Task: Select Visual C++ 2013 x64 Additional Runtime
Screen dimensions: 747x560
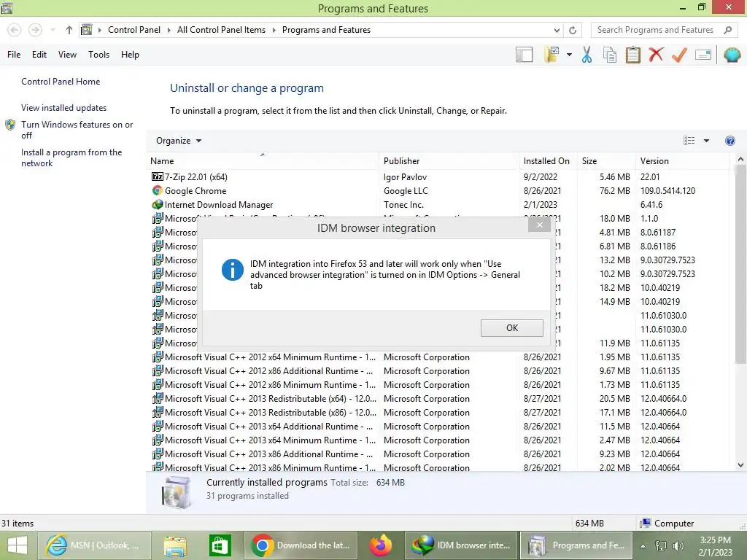Action: coord(438,426)
